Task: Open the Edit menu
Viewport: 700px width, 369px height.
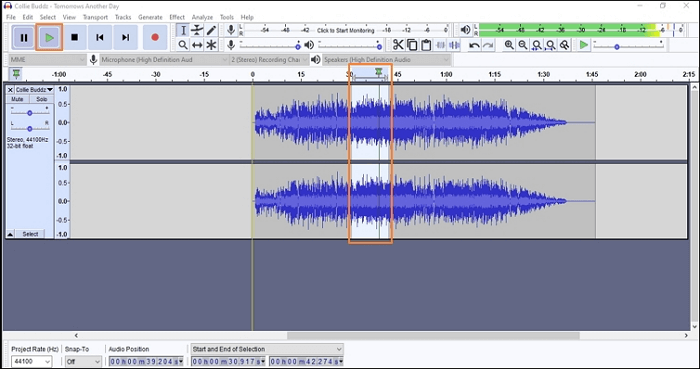Action: coord(28,17)
